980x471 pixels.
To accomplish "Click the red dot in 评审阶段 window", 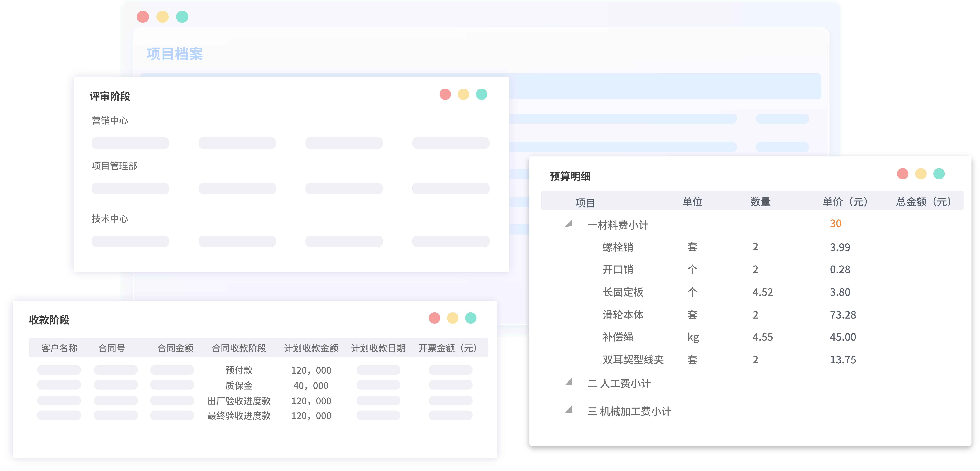I will point(445,94).
